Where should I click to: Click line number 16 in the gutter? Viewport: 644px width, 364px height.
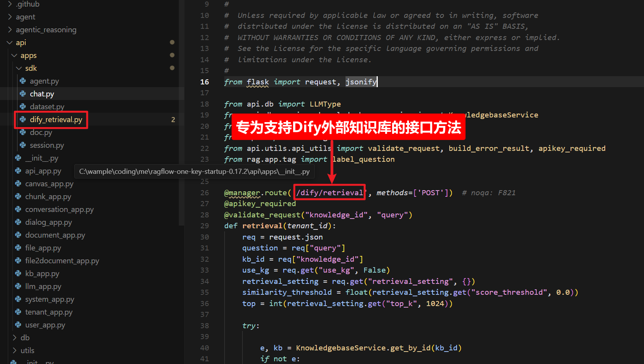pos(204,82)
